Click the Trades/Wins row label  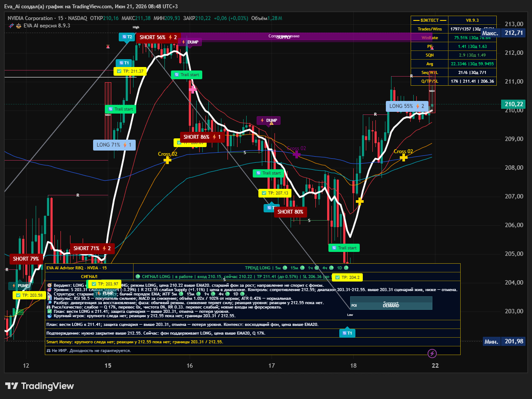[x=429, y=29]
